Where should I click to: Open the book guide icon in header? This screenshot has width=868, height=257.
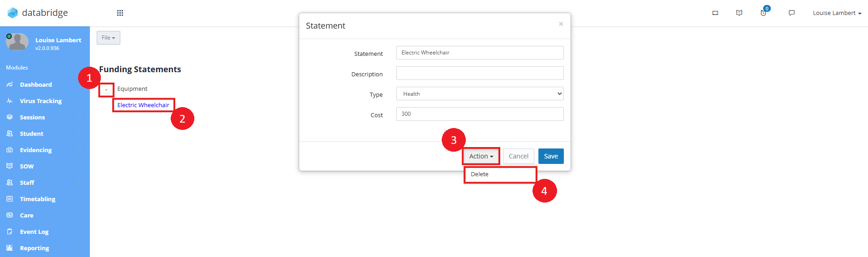click(x=739, y=13)
